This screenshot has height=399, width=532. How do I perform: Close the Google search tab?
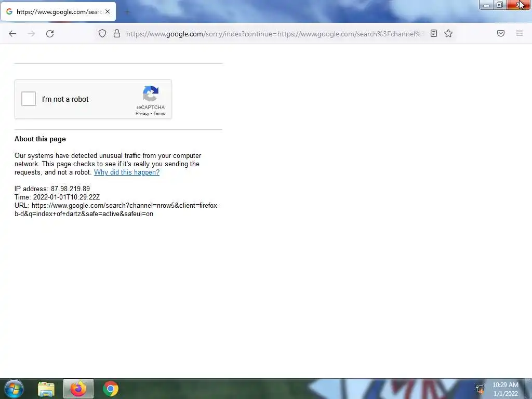(x=108, y=11)
